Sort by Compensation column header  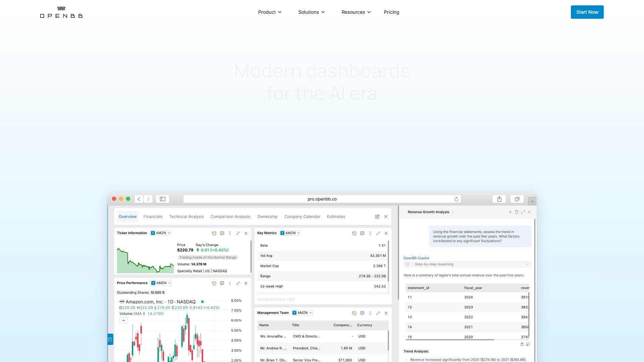click(x=342, y=325)
